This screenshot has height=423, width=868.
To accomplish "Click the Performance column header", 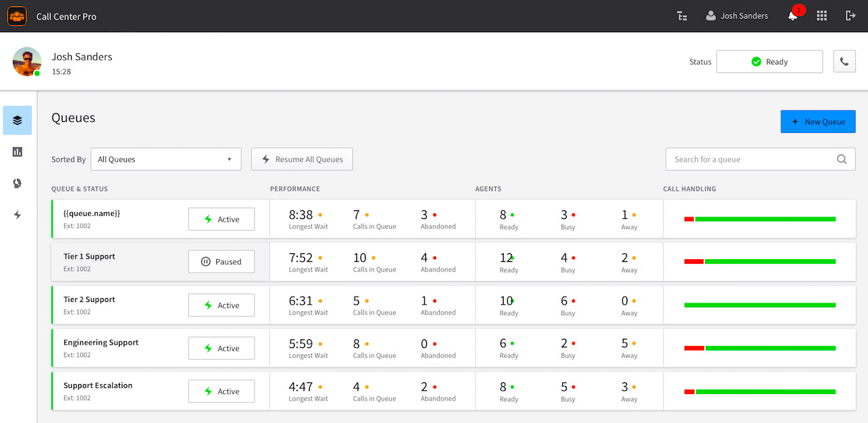I will (295, 189).
